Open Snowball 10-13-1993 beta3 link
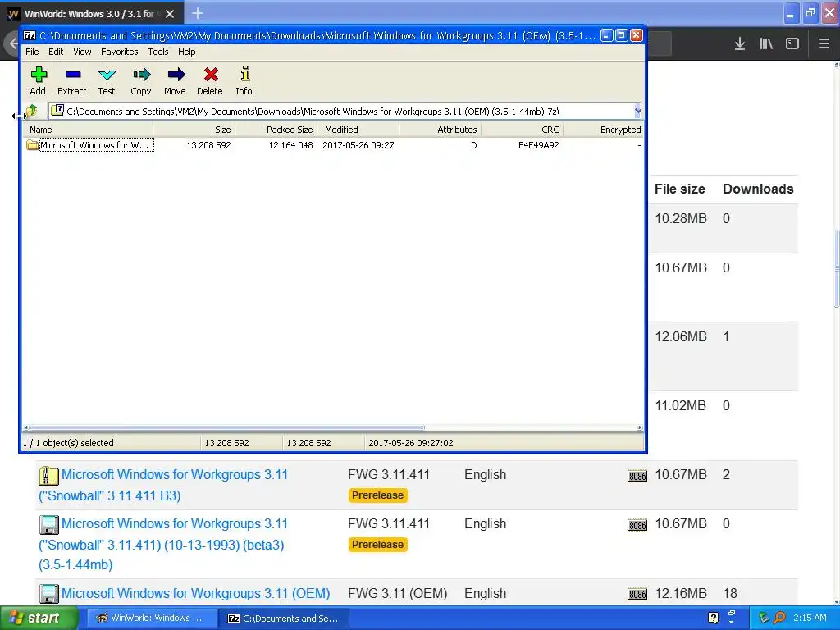 [x=163, y=545]
